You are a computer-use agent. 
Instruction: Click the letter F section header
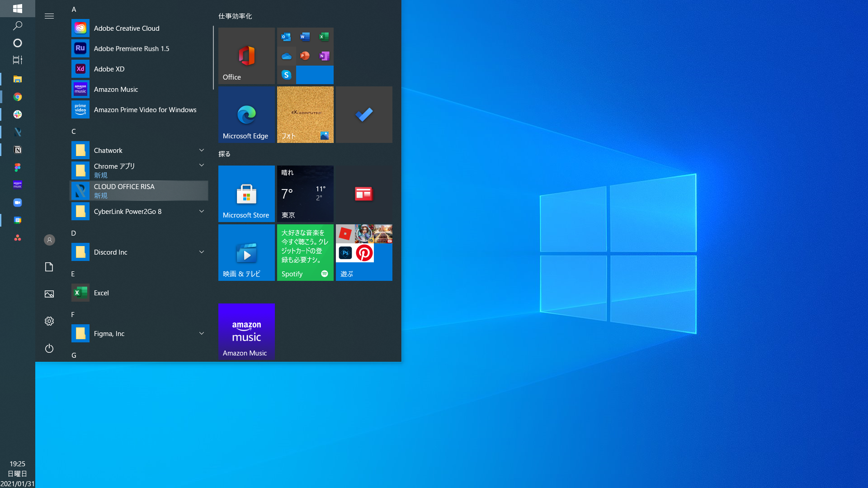tap(73, 314)
